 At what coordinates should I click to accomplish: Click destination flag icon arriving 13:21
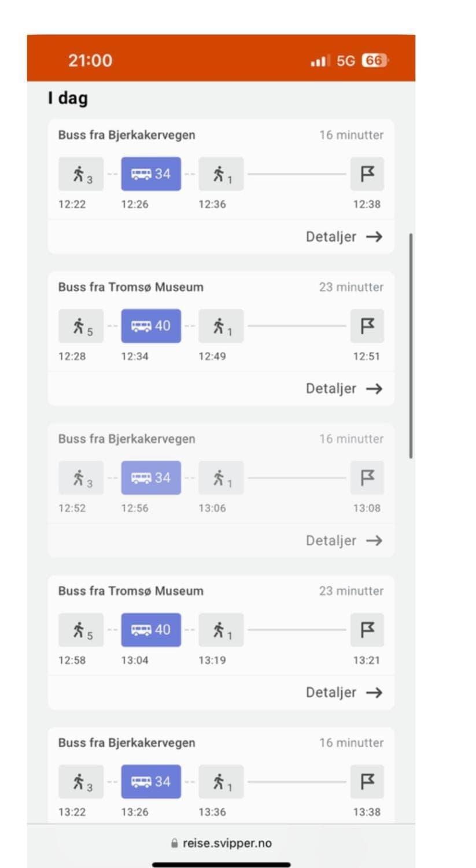(367, 630)
